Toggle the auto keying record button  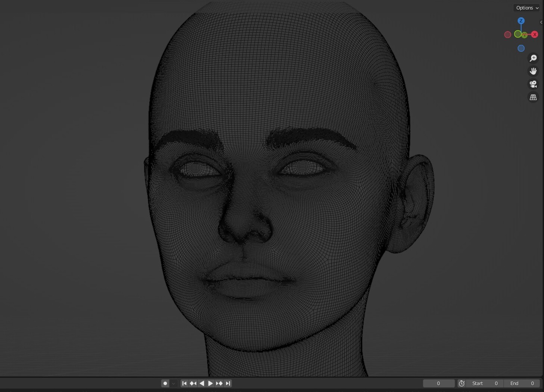click(165, 383)
